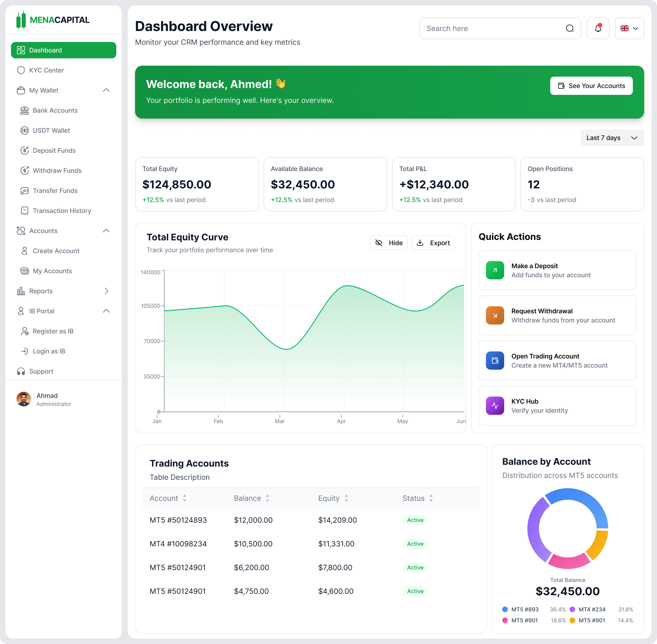Open the Support page
657x644 pixels.
pos(64,371)
